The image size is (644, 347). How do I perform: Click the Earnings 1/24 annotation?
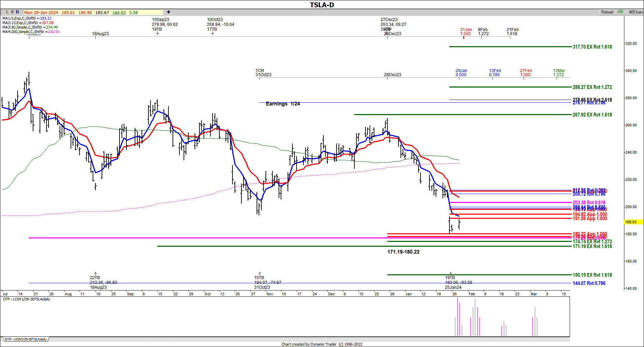(x=283, y=104)
